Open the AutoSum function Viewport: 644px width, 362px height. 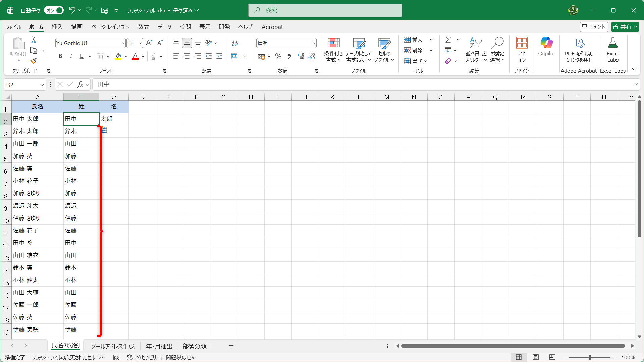point(448,39)
